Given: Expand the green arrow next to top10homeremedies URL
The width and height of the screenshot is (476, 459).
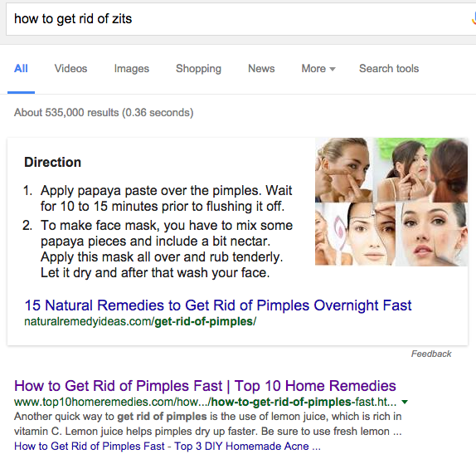Looking at the screenshot, I should [x=405, y=403].
